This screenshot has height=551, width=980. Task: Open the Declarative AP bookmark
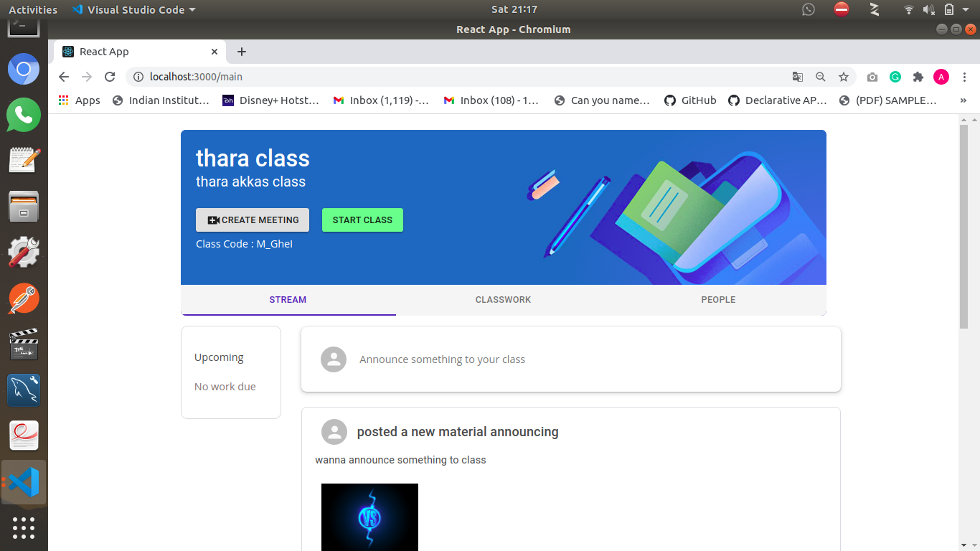[778, 100]
